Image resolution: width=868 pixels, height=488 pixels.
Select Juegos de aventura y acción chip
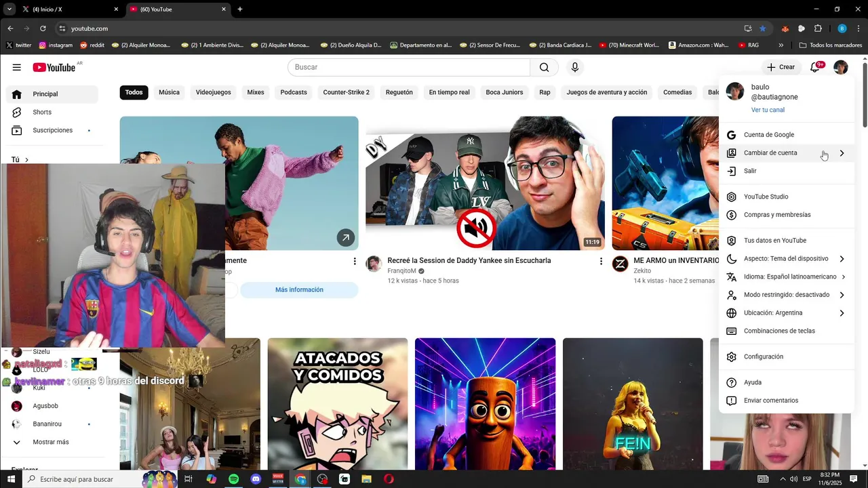606,92
